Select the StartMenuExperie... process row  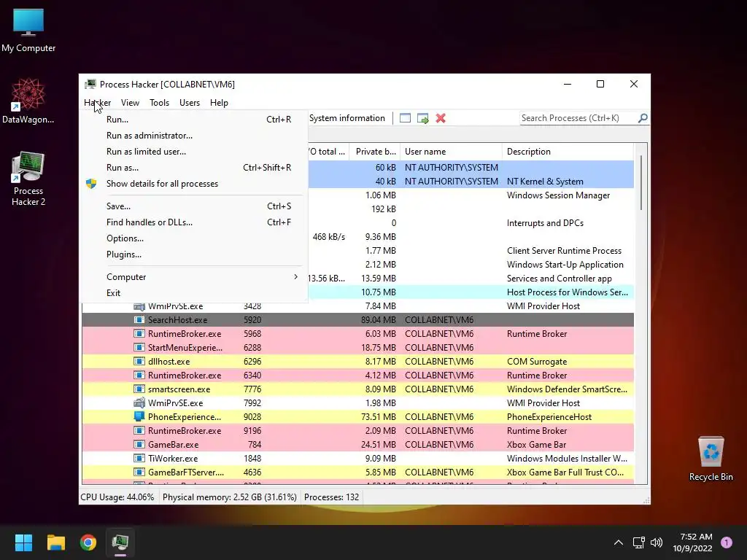(x=357, y=348)
